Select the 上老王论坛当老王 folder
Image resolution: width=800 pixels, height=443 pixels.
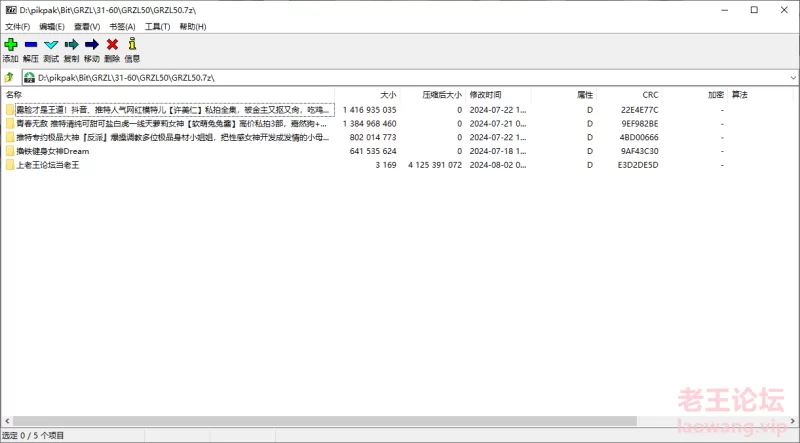click(48, 165)
